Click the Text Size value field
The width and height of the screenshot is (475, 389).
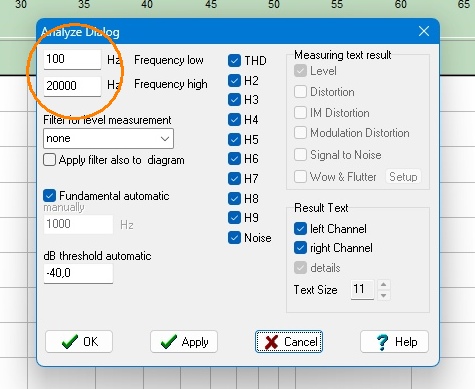362,289
